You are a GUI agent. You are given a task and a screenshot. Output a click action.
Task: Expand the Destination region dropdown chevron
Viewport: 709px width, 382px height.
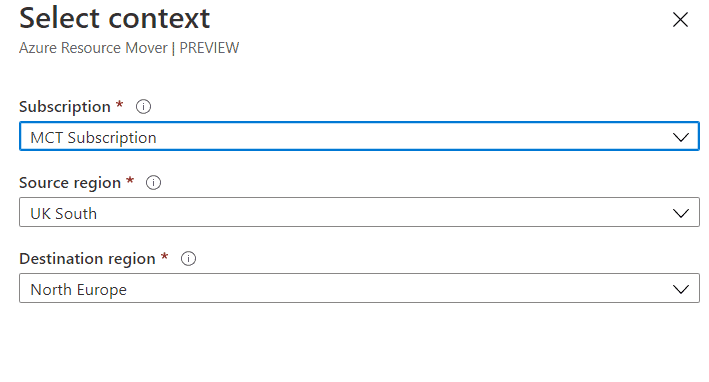coord(681,289)
